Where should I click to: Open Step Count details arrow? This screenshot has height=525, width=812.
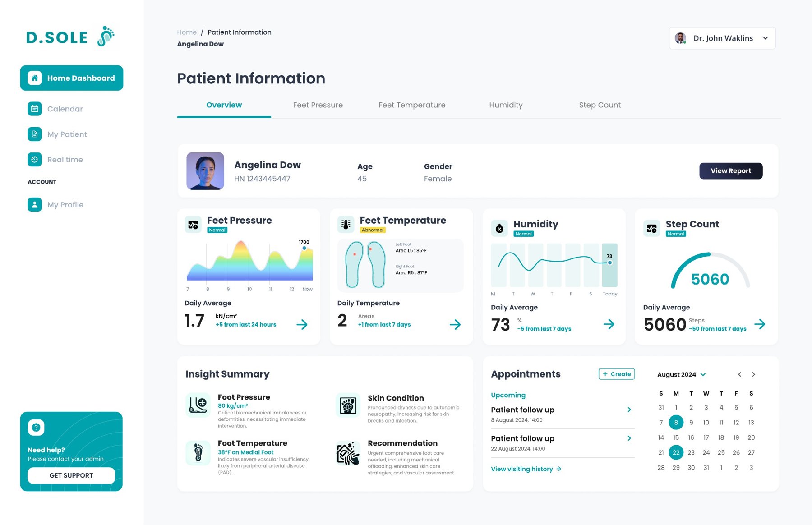click(760, 324)
